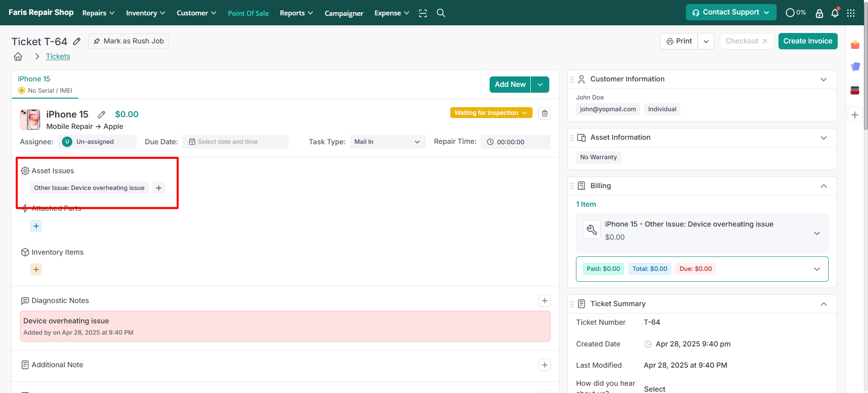Add attached part plus button
The image size is (868, 393).
(36, 226)
